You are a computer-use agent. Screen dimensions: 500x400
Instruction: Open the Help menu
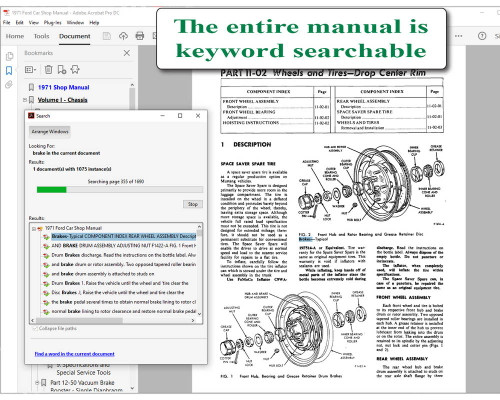click(x=94, y=23)
